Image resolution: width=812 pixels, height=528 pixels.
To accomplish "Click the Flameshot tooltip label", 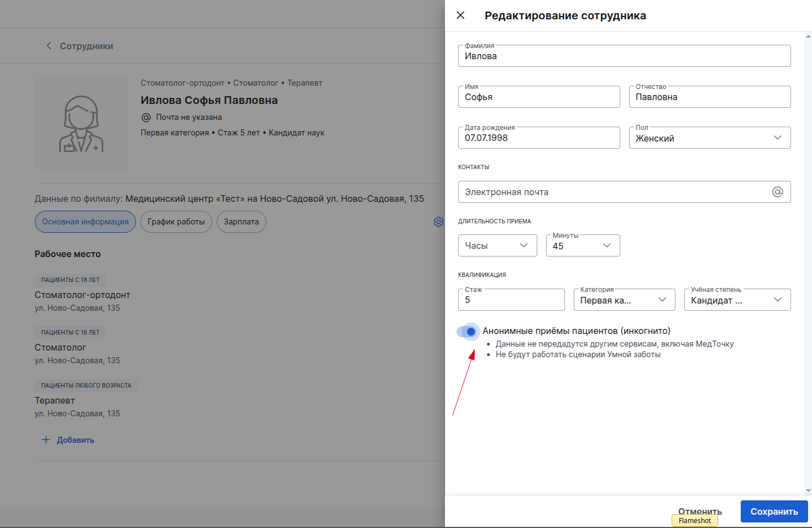I will [695, 520].
